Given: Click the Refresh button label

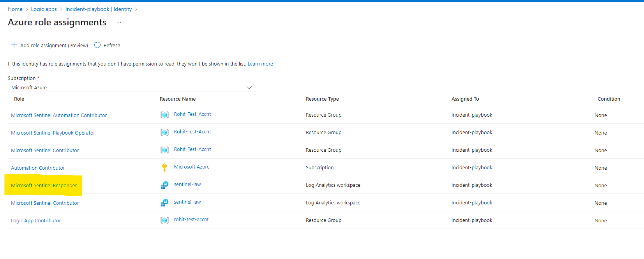Looking at the screenshot, I should [x=112, y=45].
